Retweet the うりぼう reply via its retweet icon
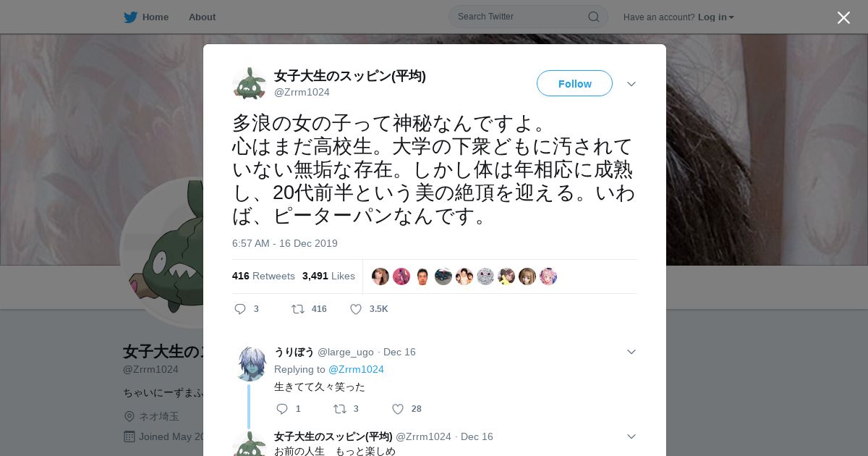Screen dimensions: 868x456 [x=339, y=409]
